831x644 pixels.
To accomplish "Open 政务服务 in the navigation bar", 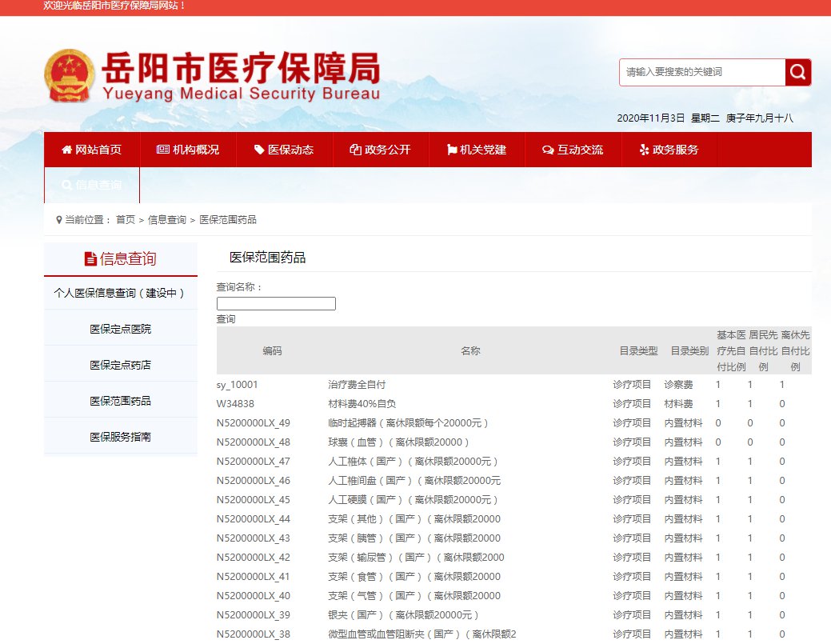I will pyautogui.click(x=669, y=150).
